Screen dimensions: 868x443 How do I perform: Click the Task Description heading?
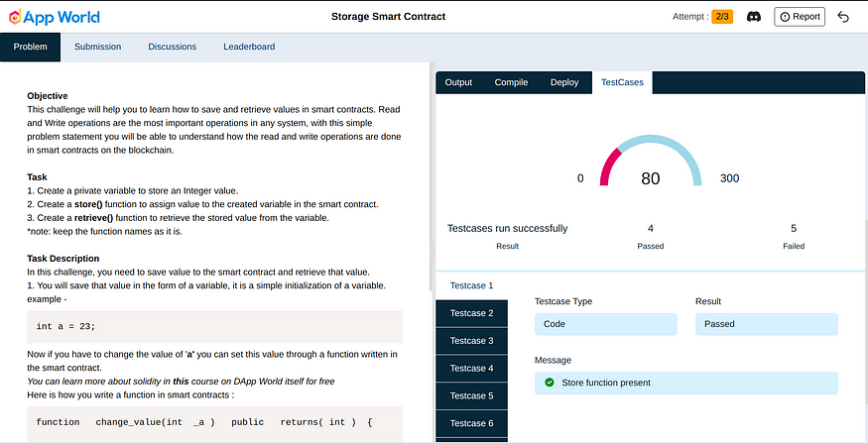[63, 259]
